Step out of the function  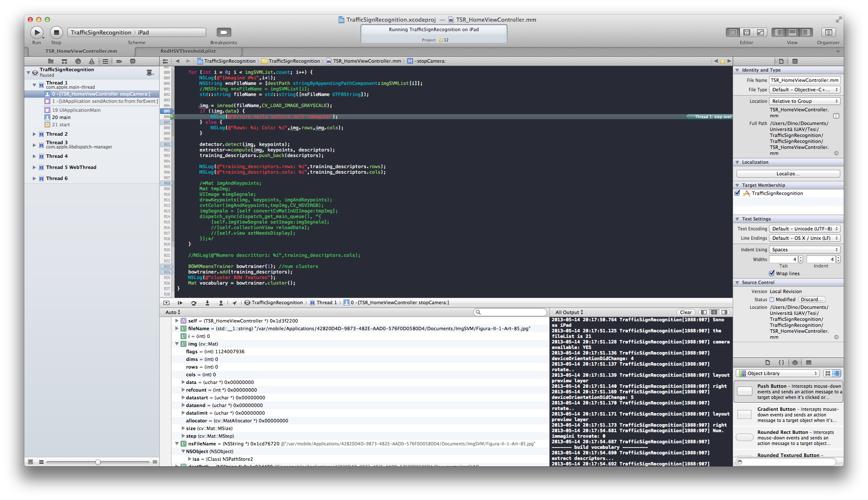221,303
